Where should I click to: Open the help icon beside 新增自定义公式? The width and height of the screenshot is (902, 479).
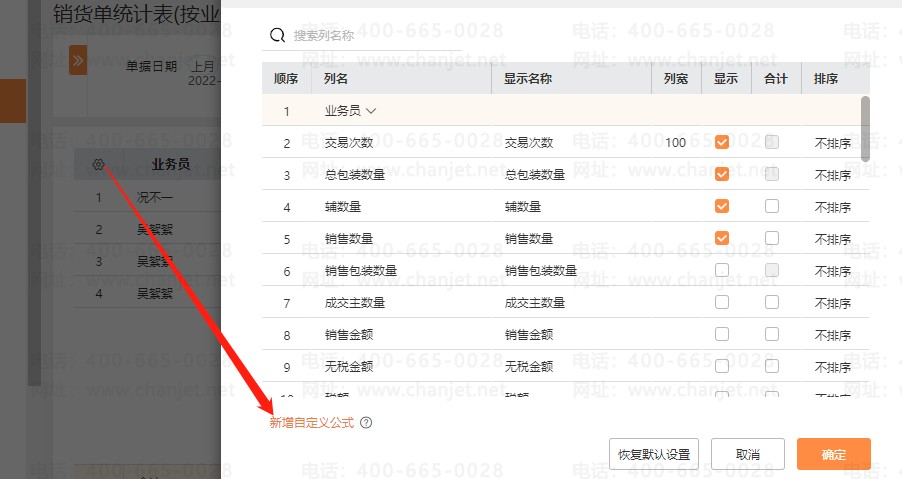(366, 423)
